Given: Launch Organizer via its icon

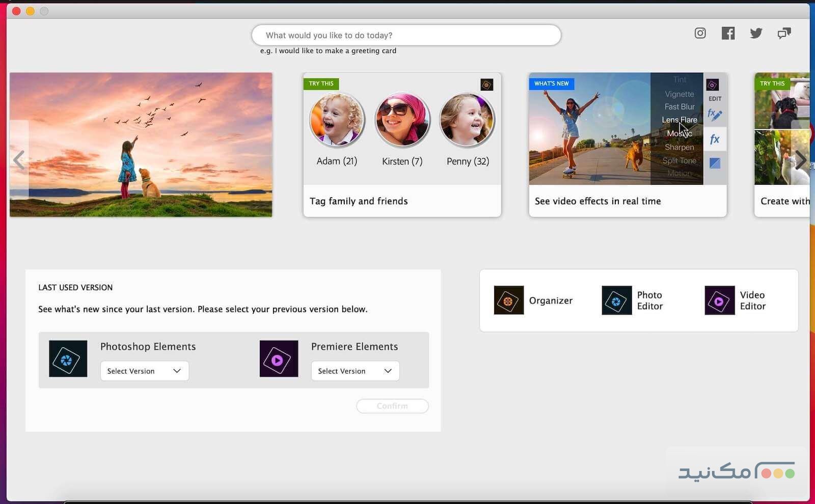Looking at the screenshot, I should tap(508, 300).
